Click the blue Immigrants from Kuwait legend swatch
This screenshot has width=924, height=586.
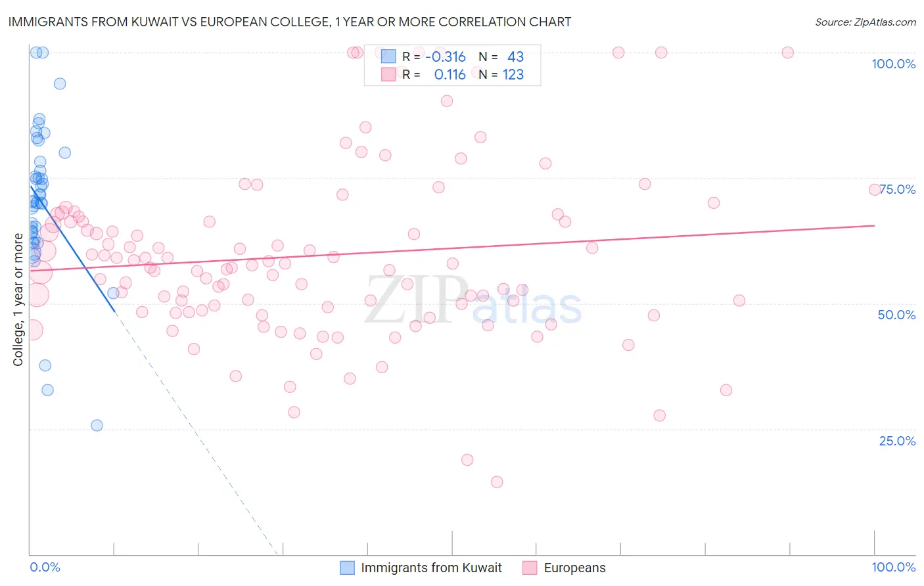tap(347, 568)
